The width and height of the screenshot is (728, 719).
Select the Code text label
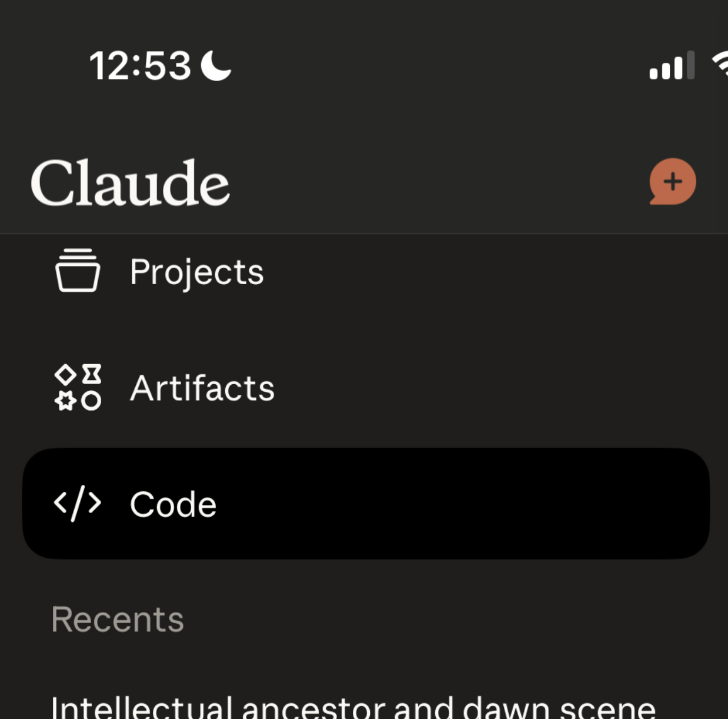coord(173,505)
